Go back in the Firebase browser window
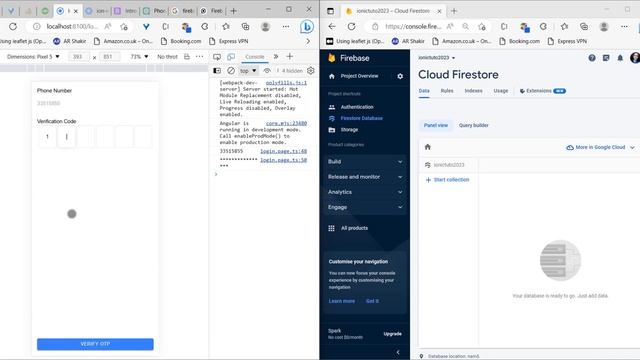 [x=332, y=27]
